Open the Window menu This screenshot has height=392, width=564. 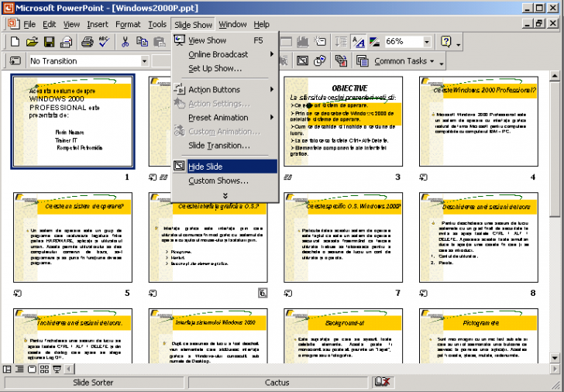click(x=232, y=24)
